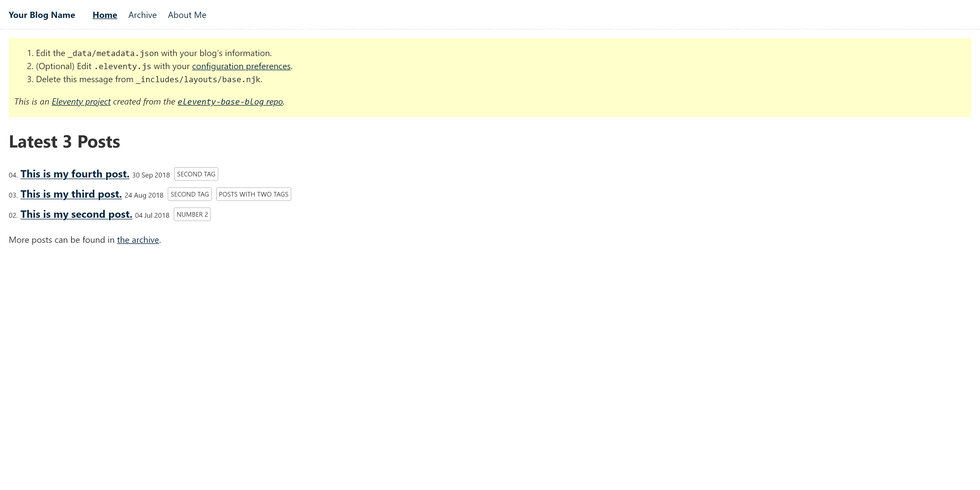The image size is (980, 490).
Task: Click the Your Blog Name site title
Action: tap(42, 15)
